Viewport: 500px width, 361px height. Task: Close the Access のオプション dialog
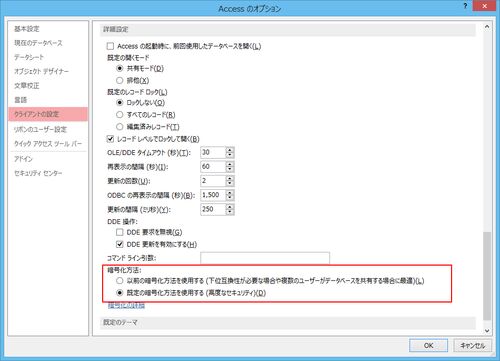coord(484,6)
